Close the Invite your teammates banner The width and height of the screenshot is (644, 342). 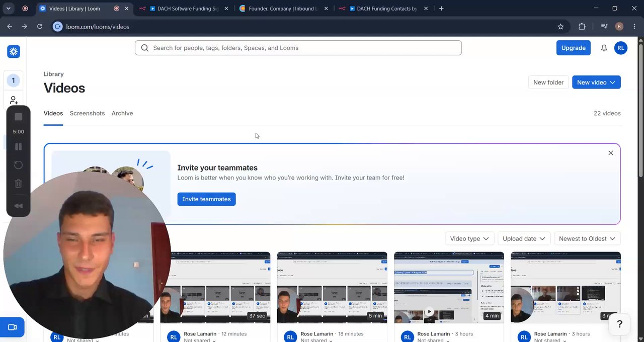611,153
